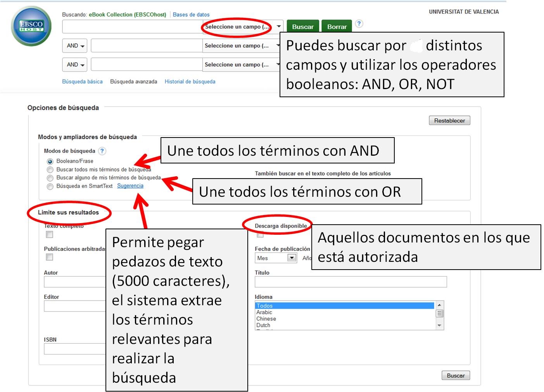Viewport: 544px width, 392px height.
Task: Open first Seleccione un campo dropdown
Action: click(x=243, y=27)
